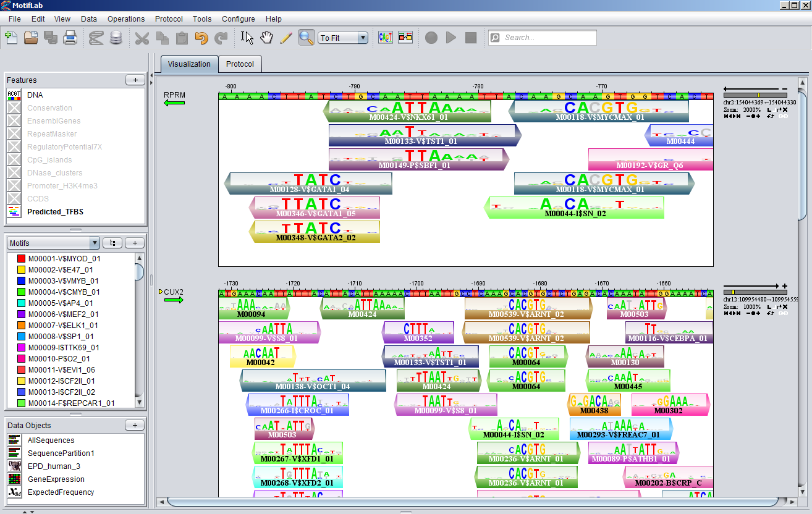Open the To Fit zoom dropdown
Image resolution: width=812 pixels, height=514 pixels.
point(343,38)
